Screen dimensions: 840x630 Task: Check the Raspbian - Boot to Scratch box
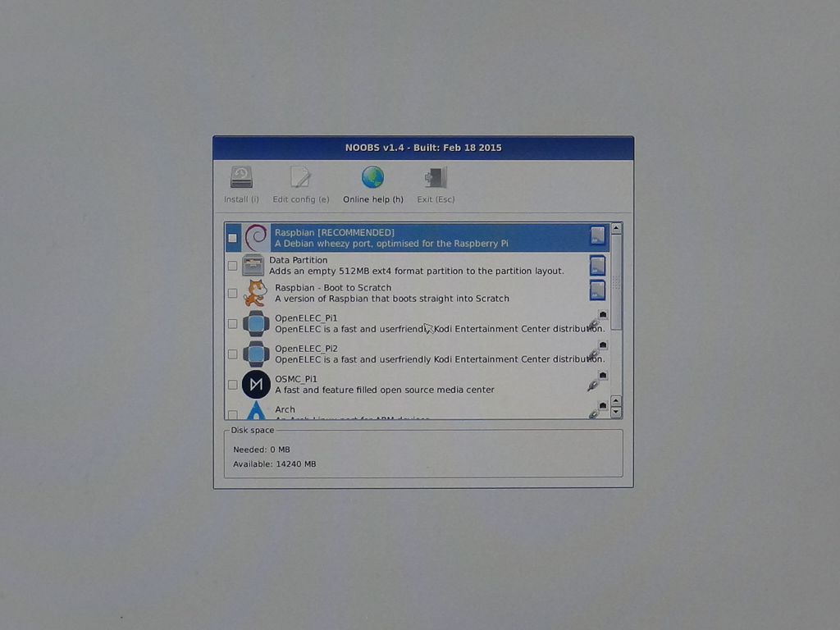pos(232,293)
